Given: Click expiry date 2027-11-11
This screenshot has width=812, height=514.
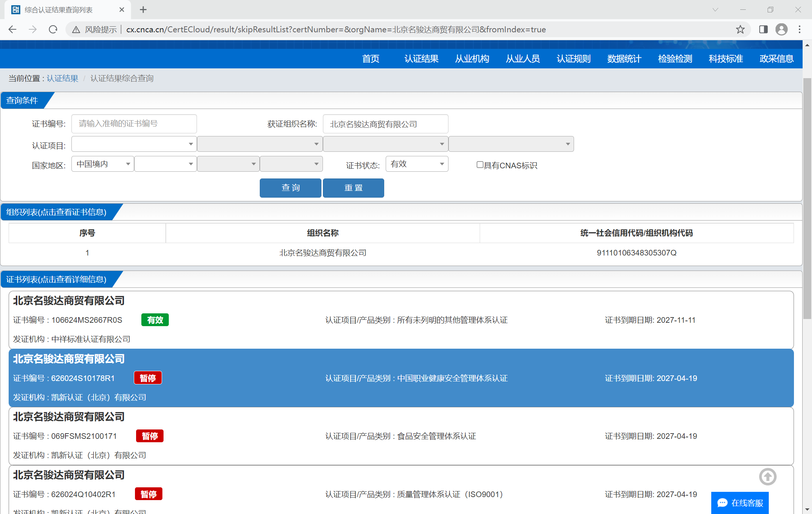Looking at the screenshot, I should point(676,320).
